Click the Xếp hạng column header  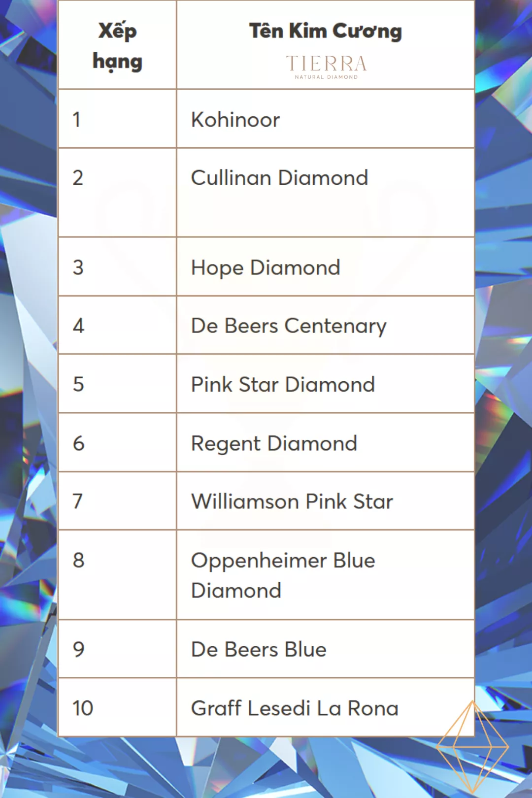(117, 46)
